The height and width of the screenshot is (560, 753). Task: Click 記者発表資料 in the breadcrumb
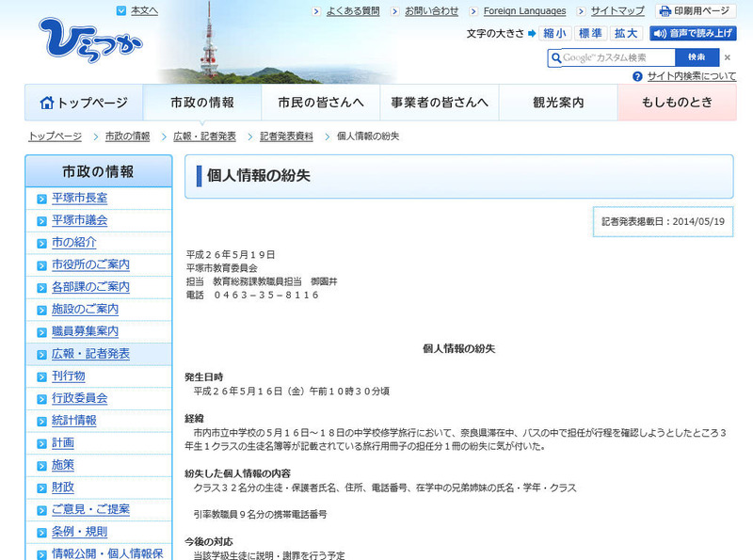pyautogui.click(x=286, y=136)
